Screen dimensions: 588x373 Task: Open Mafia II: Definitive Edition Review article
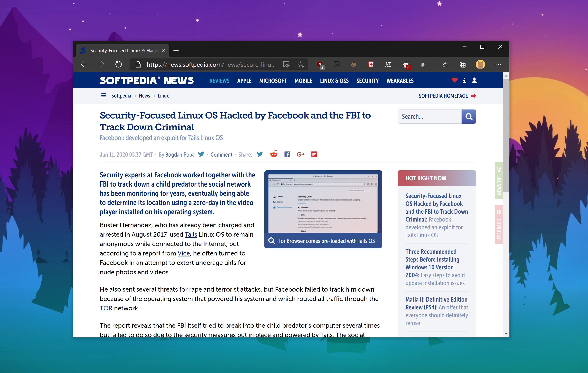(x=437, y=311)
